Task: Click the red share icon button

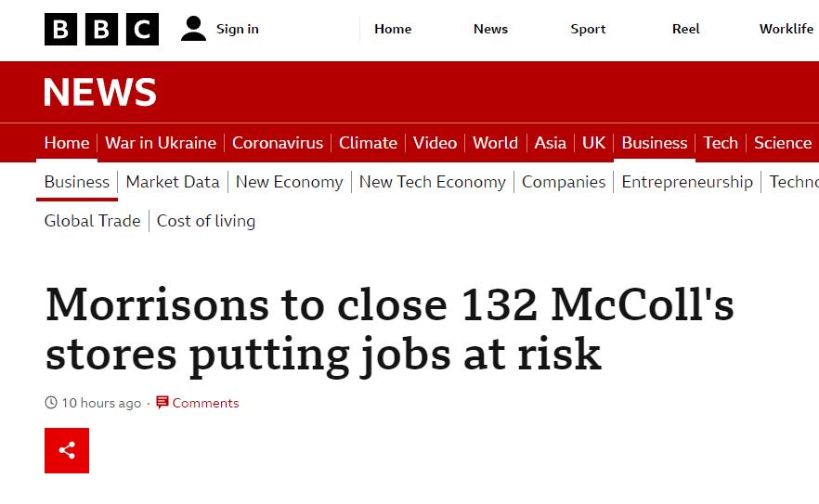Action: point(67,451)
